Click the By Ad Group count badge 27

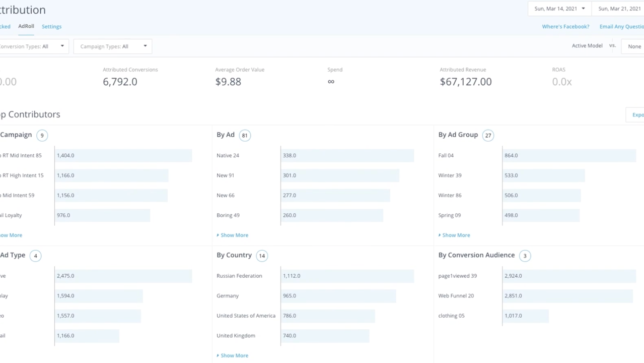point(488,136)
